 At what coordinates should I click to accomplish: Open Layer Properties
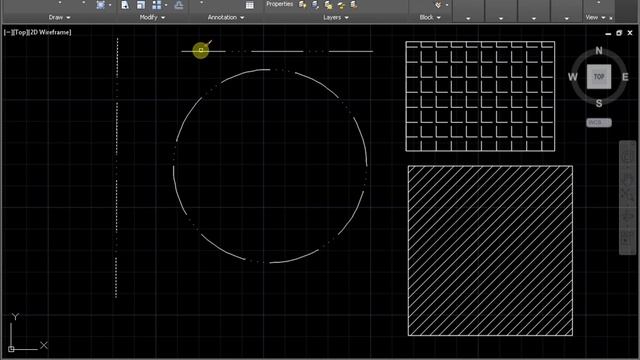[279, 4]
